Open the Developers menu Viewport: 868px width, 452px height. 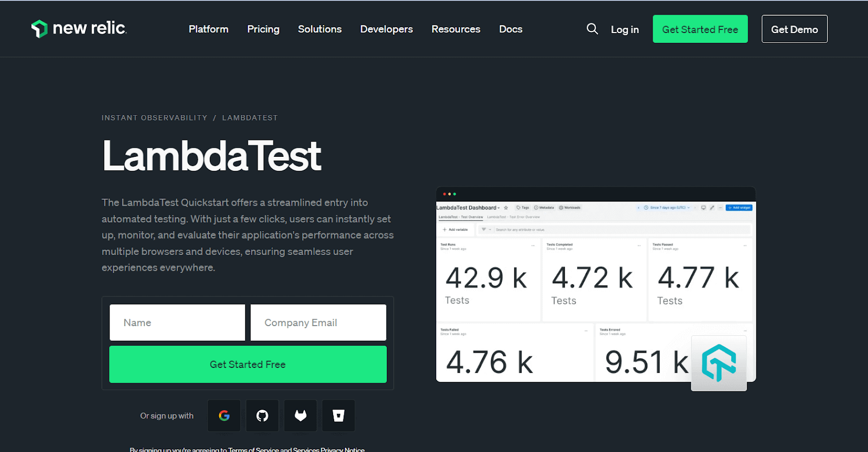[x=386, y=29]
